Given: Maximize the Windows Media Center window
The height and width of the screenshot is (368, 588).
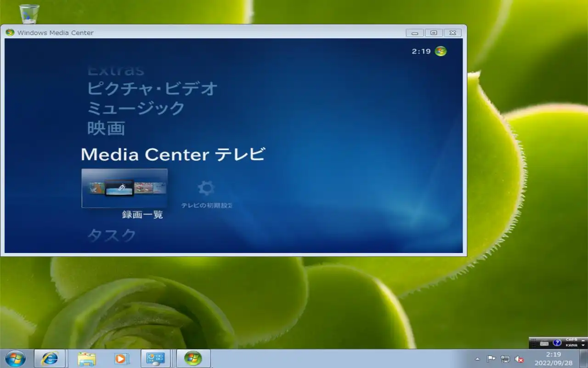Looking at the screenshot, I should (x=434, y=33).
